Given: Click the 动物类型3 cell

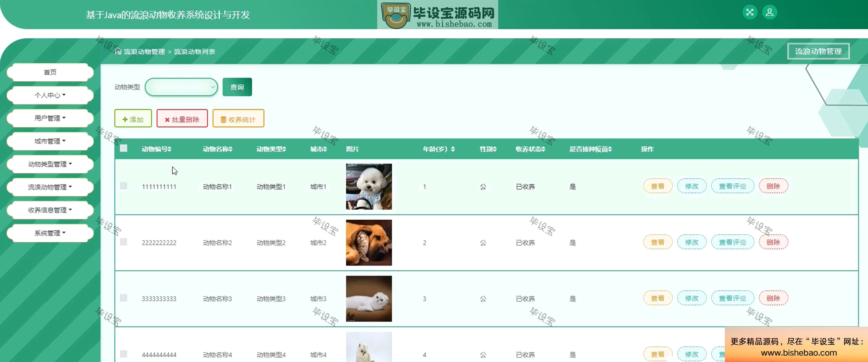Looking at the screenshot, I should click(271, 299).
